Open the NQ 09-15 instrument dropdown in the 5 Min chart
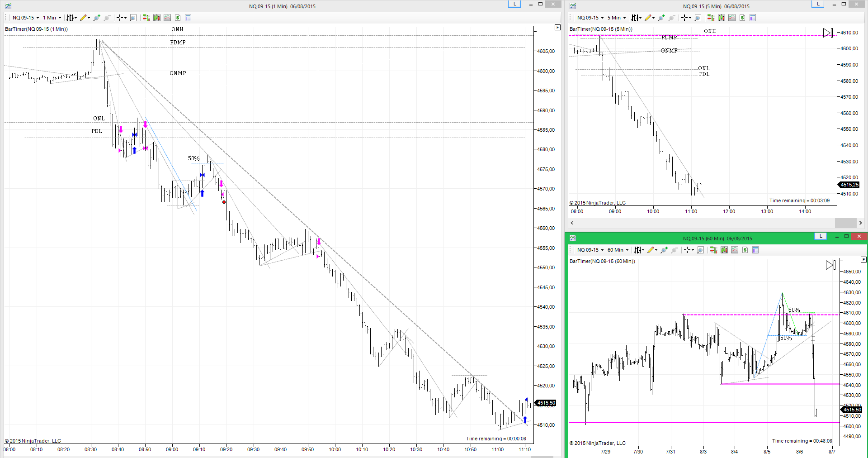The image size is (868, 458). coord(590,18)
